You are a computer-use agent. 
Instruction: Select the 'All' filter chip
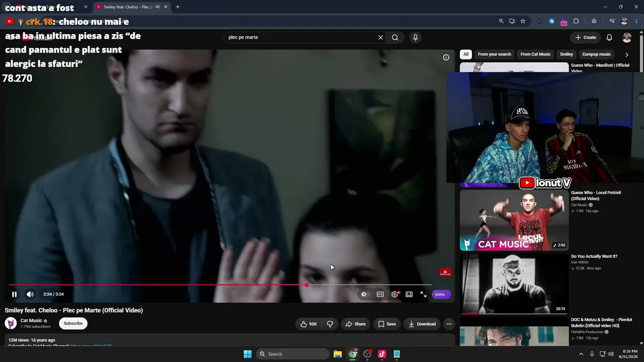pyautogui.click(x=466, y=54)
